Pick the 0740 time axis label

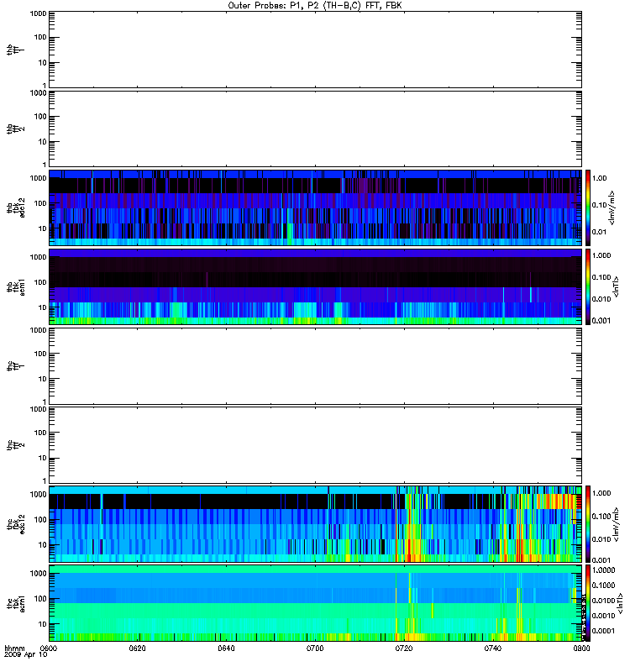click(x=492, y=648)
